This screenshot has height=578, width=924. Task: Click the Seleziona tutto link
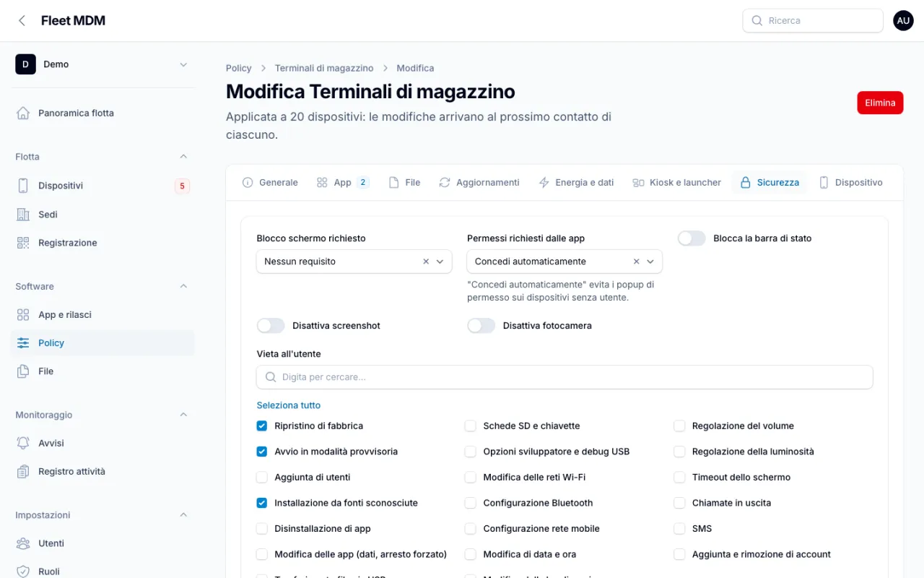tap(289, 405)
